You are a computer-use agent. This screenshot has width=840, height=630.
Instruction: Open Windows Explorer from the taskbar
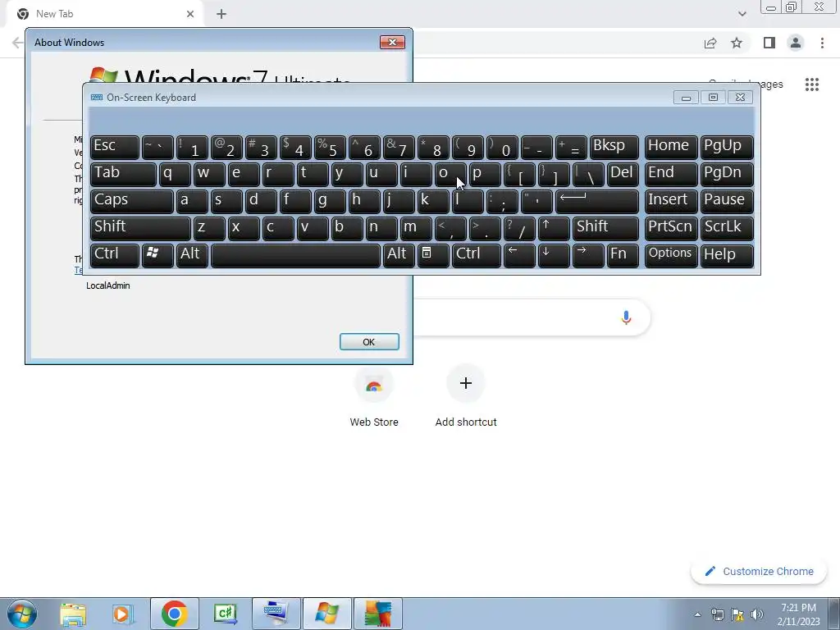click(x=73, y=614)
